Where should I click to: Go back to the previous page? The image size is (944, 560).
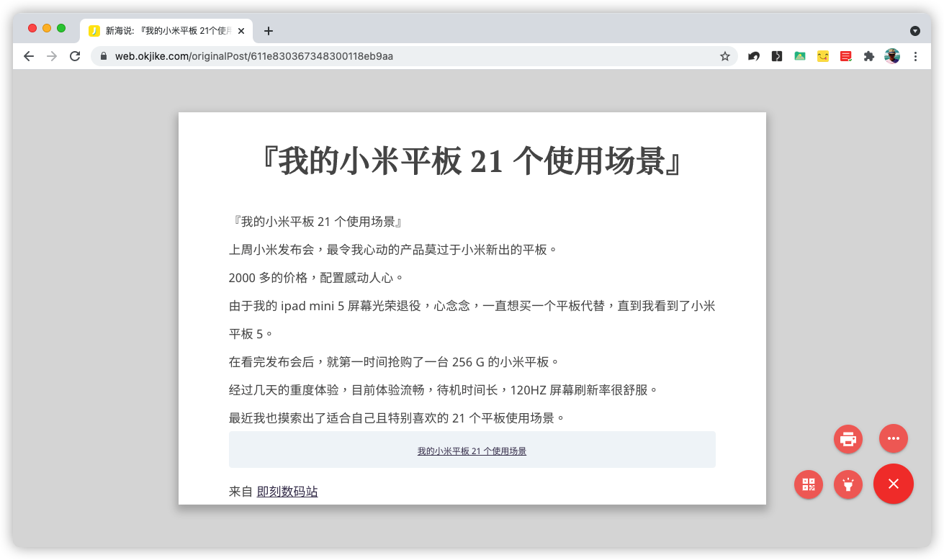(29, 56)
